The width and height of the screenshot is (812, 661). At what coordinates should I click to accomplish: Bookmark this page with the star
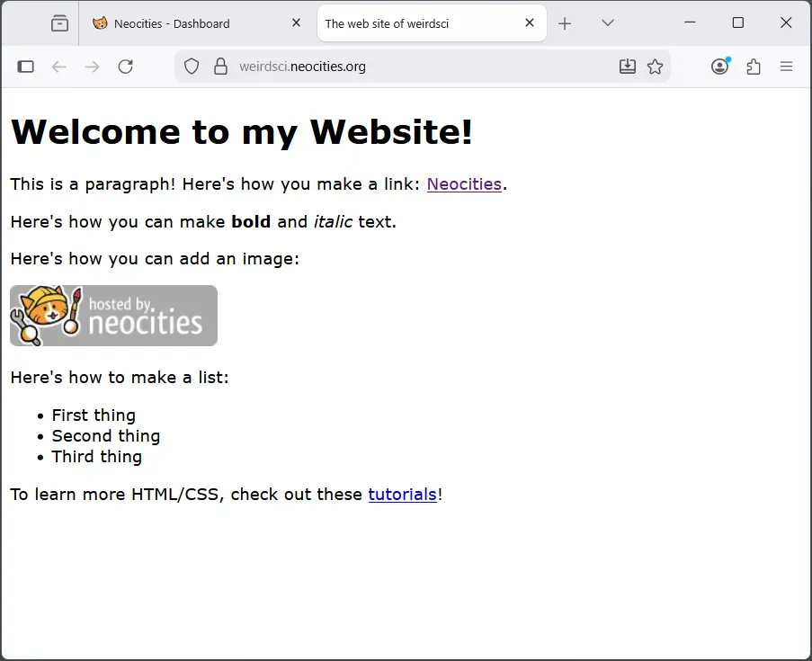click(x=656, y=66)
